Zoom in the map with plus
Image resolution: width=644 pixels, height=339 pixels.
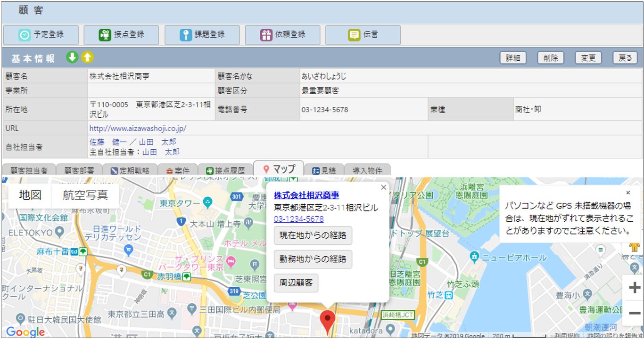(635, 287)
